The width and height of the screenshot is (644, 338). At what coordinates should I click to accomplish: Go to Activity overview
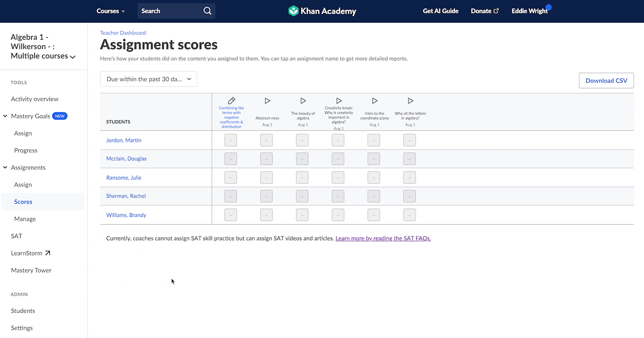[x=35, y=99]
